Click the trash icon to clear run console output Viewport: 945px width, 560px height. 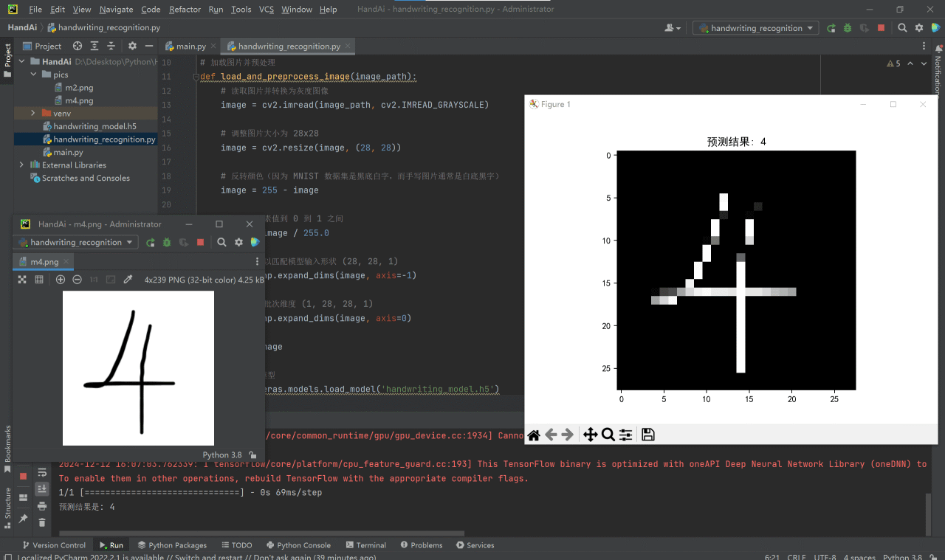click(42, 522)
